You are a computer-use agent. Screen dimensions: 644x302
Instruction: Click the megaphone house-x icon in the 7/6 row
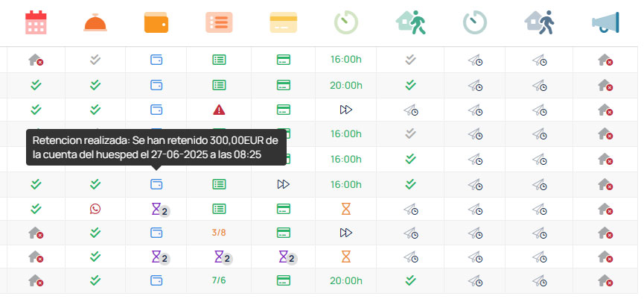[x=605, y=280]
